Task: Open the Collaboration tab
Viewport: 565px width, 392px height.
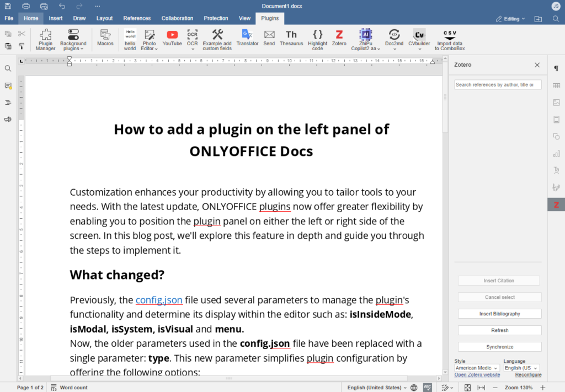Action: 177,18
